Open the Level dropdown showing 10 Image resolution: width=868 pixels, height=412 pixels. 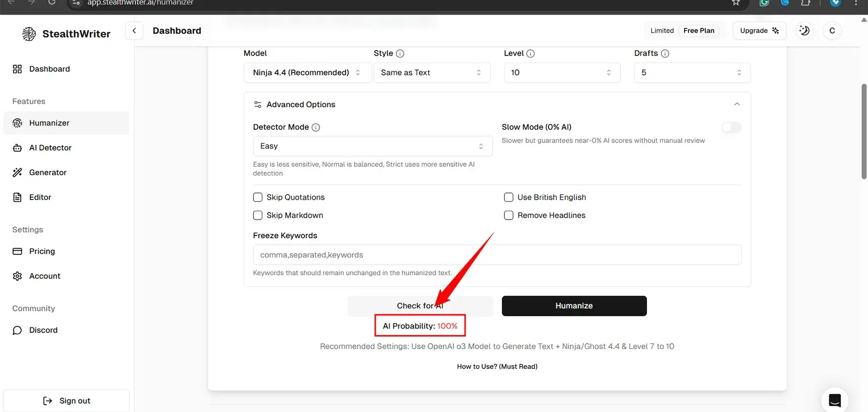[x=562, y=73]
